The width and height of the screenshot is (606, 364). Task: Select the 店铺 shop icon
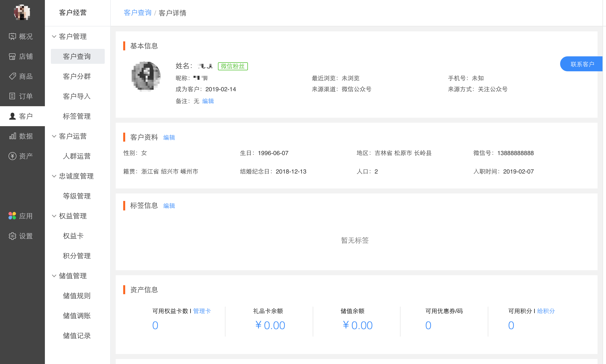point(22,56)
